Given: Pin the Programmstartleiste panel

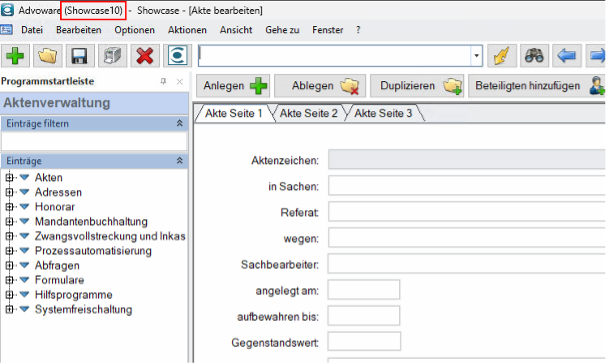Looking at the screenshot, I should 163,82.
